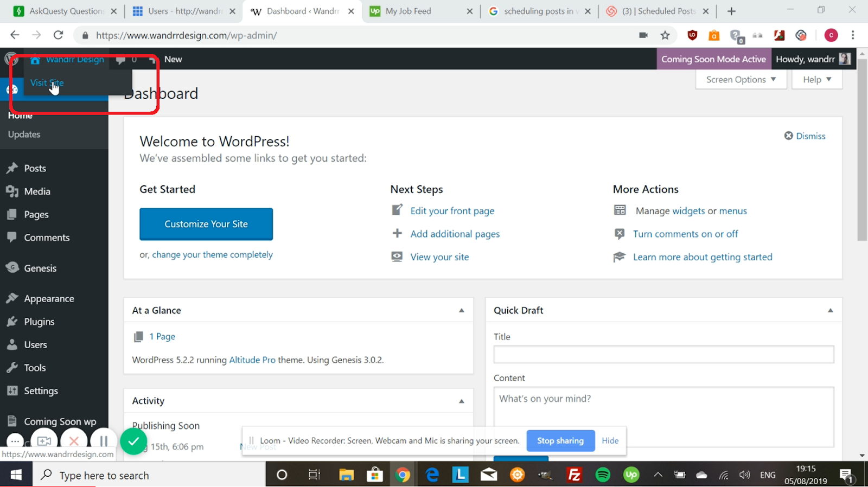Click in the Quick Draft Title field
The image size is (868, 487).
pos(663,355)
